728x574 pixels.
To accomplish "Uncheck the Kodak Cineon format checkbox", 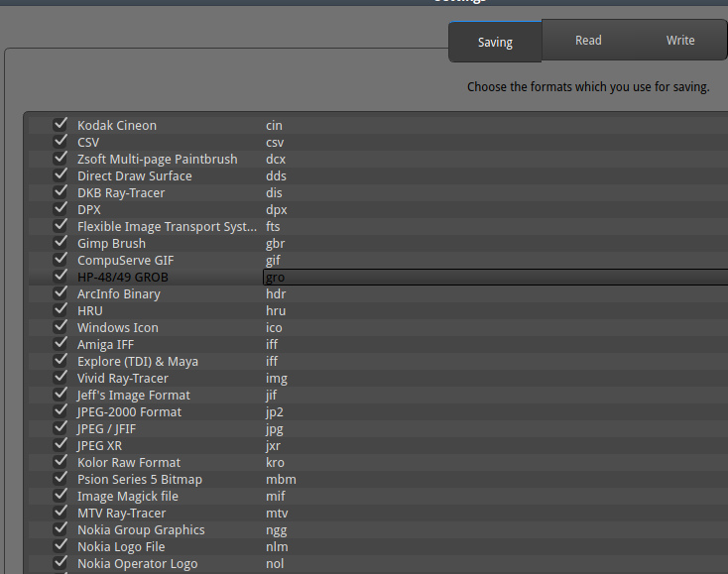I will [x=61, y=124].
